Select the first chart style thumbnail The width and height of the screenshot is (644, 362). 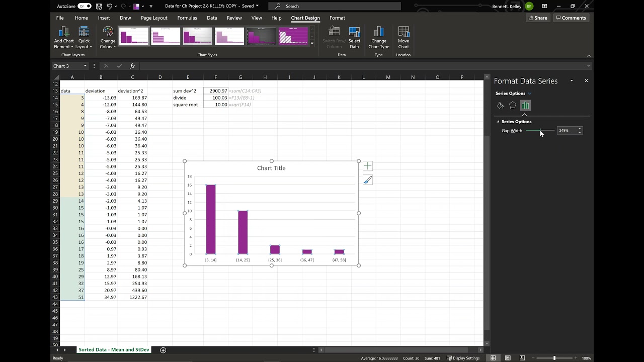[x=134, y=36]
